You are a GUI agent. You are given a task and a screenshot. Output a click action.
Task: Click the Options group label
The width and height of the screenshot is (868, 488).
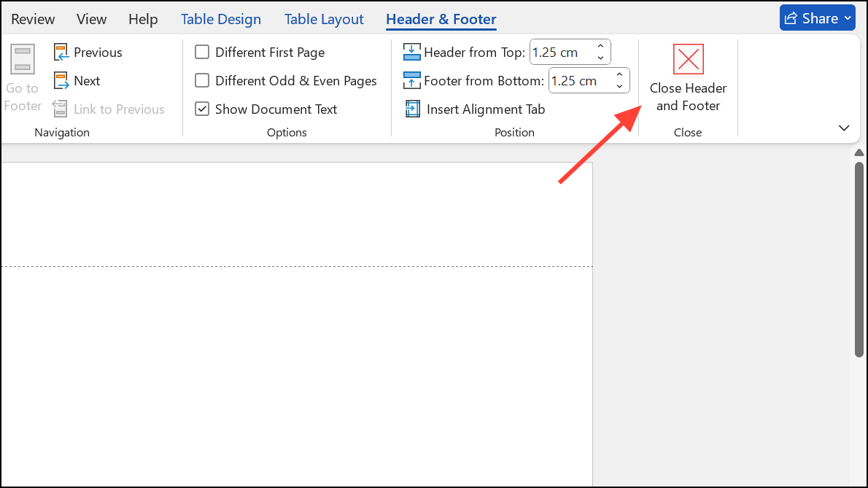click(287, 132)
